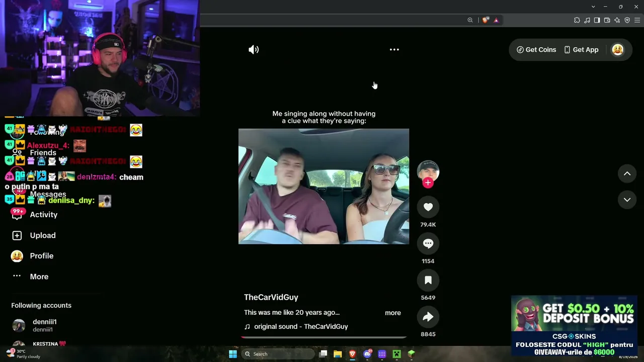Open the purple grid app on the taskbar
The width and height of the screenshot is (644, 362).
(382, 354)
